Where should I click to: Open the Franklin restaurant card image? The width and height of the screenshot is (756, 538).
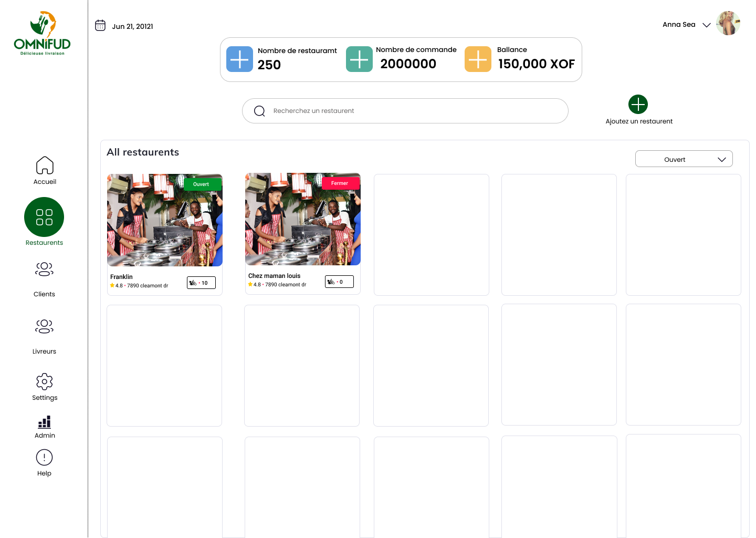[165, 220]
